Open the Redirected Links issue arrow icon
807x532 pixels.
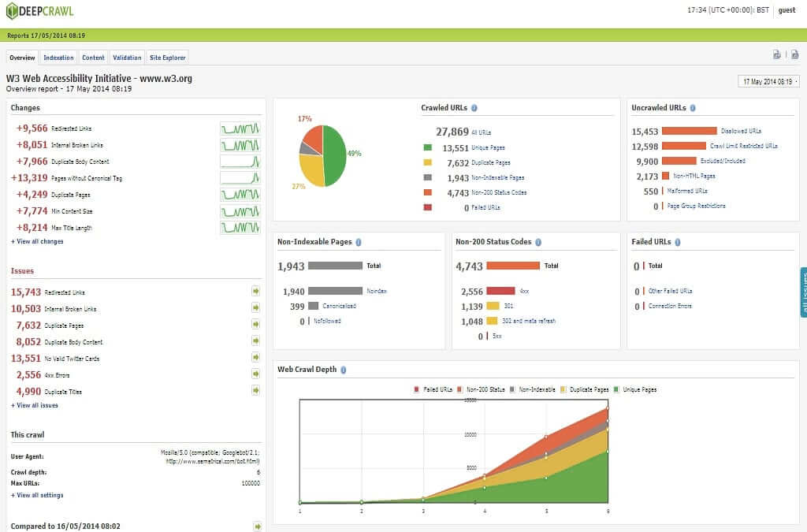tap(255, 292)
